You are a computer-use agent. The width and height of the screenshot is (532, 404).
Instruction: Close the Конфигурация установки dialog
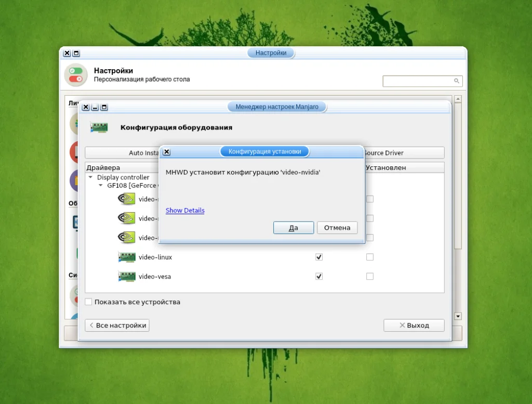[x=167, y=152]
